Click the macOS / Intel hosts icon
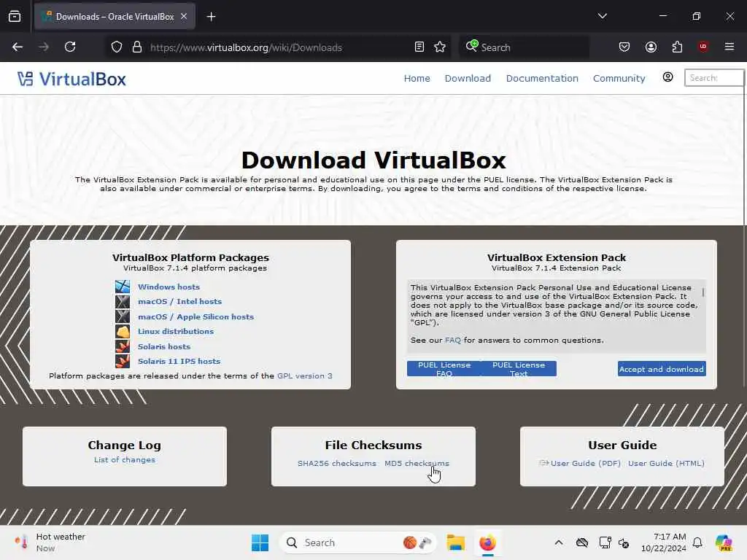The image size is (747, 560). [123, 301]
